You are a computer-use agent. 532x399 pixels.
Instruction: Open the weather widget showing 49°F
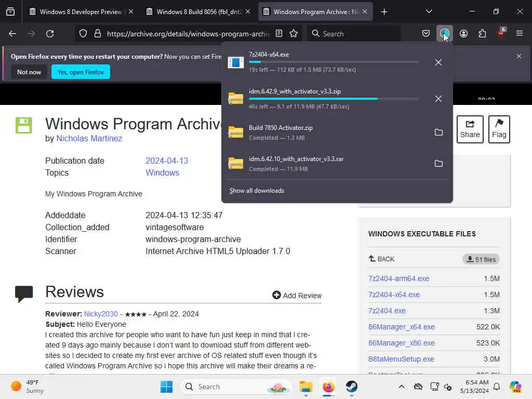pos(27,387)
